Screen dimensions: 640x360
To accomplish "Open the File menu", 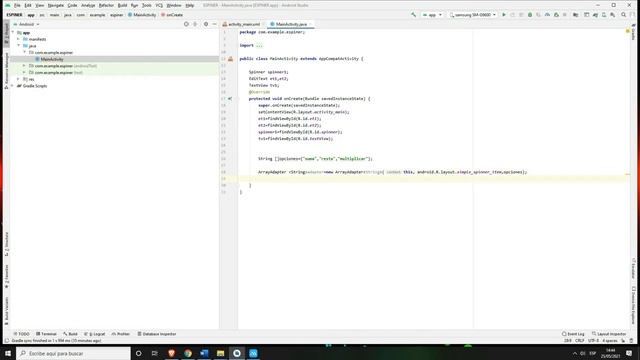I will (x=17, y=5).
